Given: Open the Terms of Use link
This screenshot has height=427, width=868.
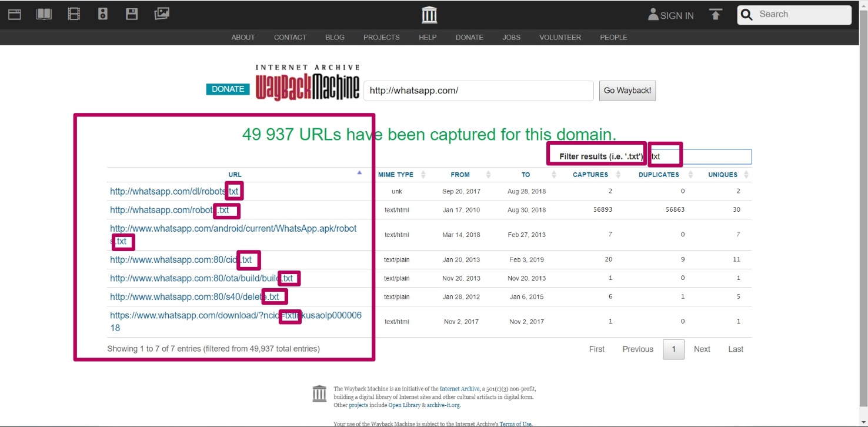Looking at the screenshot, I should point(516,424).
